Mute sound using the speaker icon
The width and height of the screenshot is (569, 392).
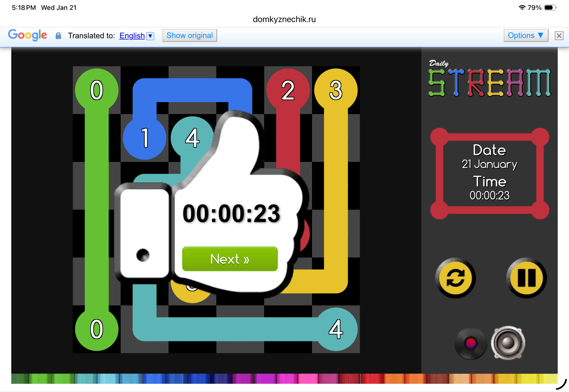pyautogui.click(x=508, y=343)
